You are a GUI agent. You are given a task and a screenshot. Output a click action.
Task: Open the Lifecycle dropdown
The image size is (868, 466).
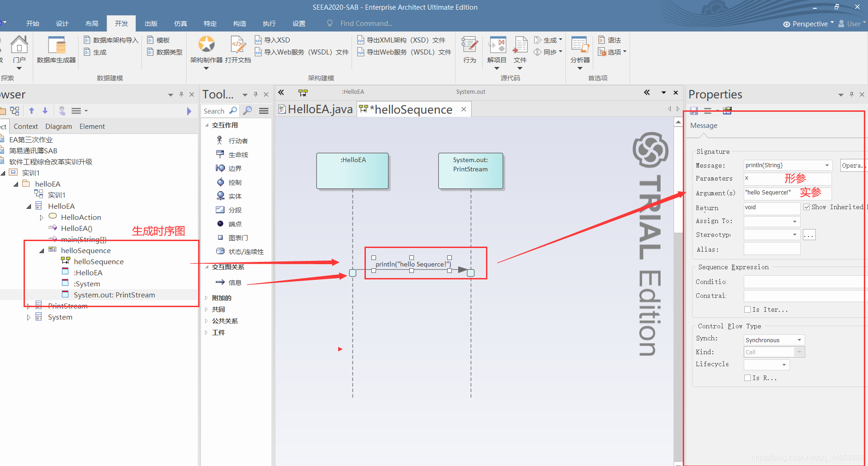tap(784, 365)
